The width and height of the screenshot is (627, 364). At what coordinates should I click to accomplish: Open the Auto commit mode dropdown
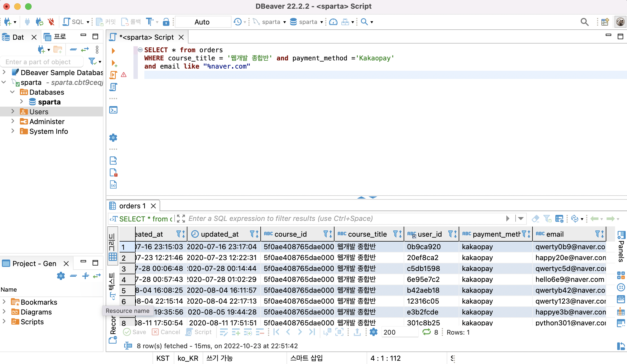coord(202,22)
